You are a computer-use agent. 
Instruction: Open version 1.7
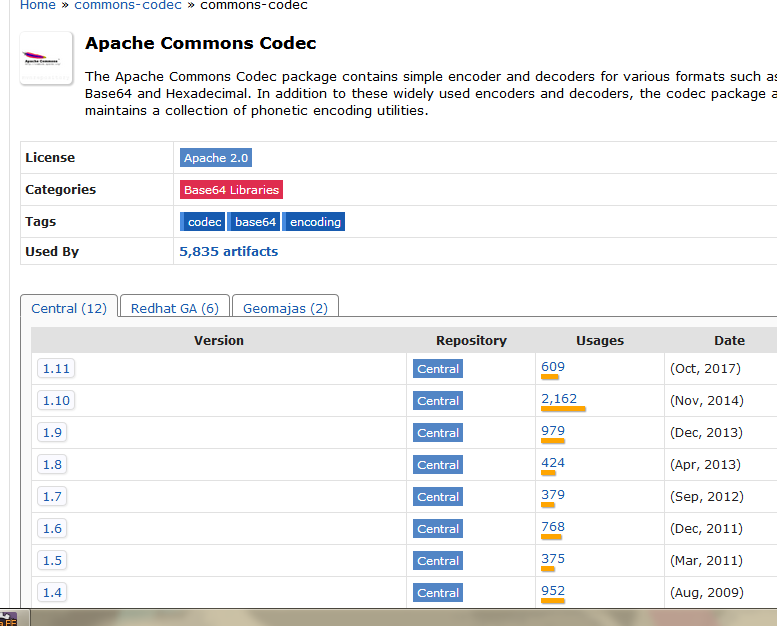tap(52, 497)
